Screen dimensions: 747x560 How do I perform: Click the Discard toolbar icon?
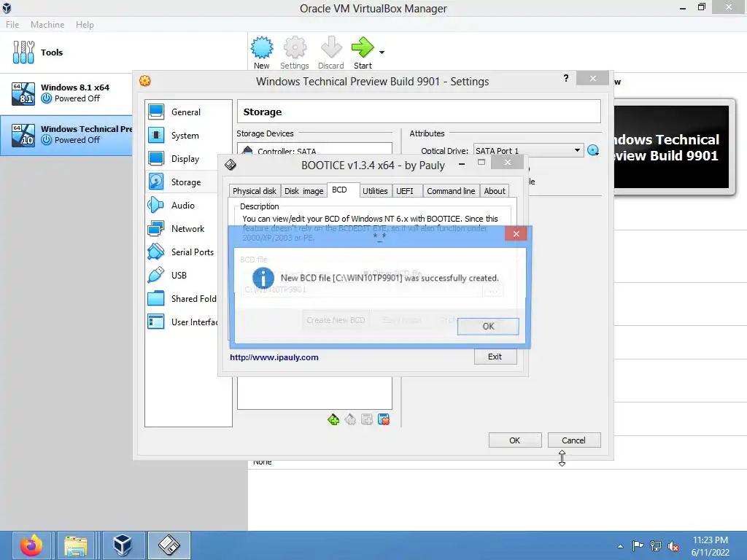[x=330, y=52]
